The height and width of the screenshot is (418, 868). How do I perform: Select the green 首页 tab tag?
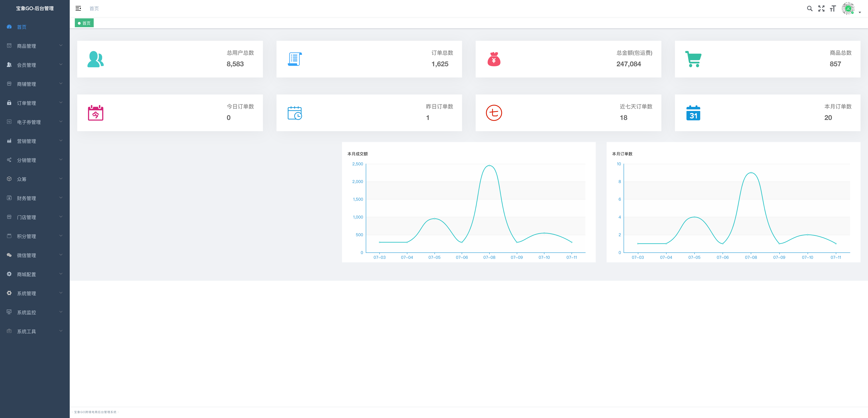84,23
